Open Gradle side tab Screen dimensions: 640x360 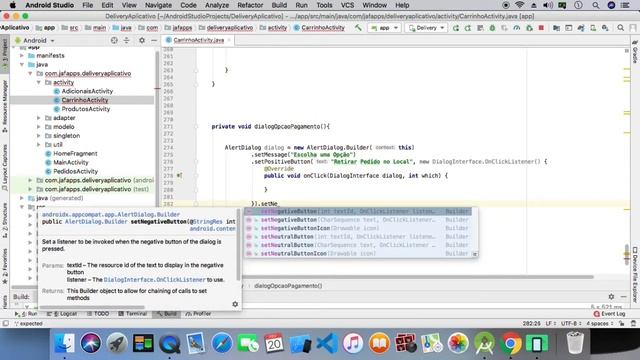pos(635,52)
